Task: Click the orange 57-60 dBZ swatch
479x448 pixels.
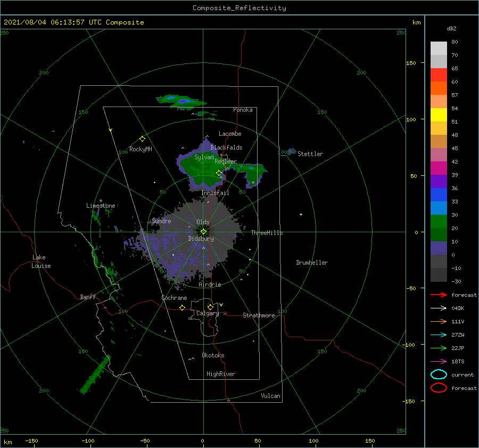Action: [439, 88]
